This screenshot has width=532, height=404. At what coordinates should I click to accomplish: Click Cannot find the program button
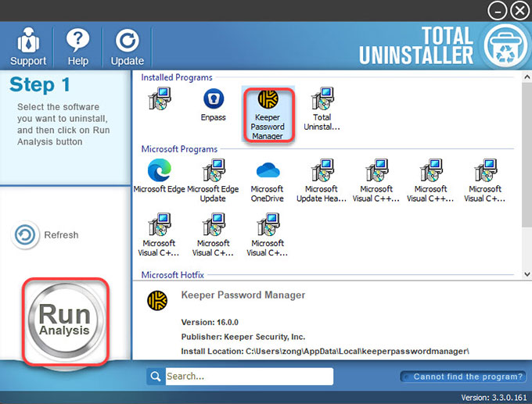click(x=463, y=377)
